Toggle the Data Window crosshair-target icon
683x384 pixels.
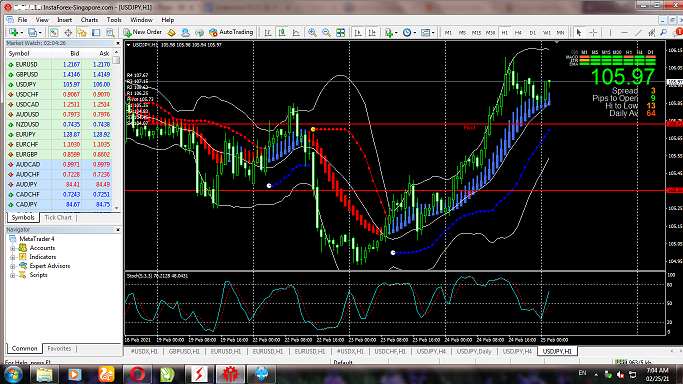pos(68,33)
